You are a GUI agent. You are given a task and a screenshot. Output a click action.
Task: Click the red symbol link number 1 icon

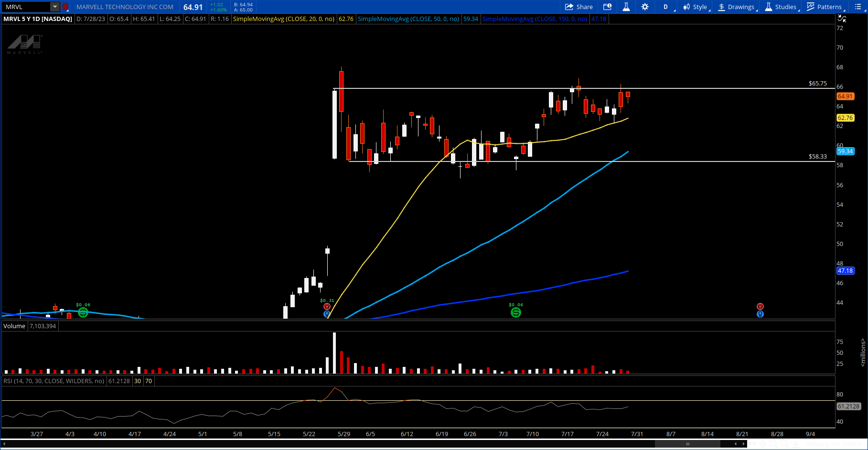[x=65, y=7]
